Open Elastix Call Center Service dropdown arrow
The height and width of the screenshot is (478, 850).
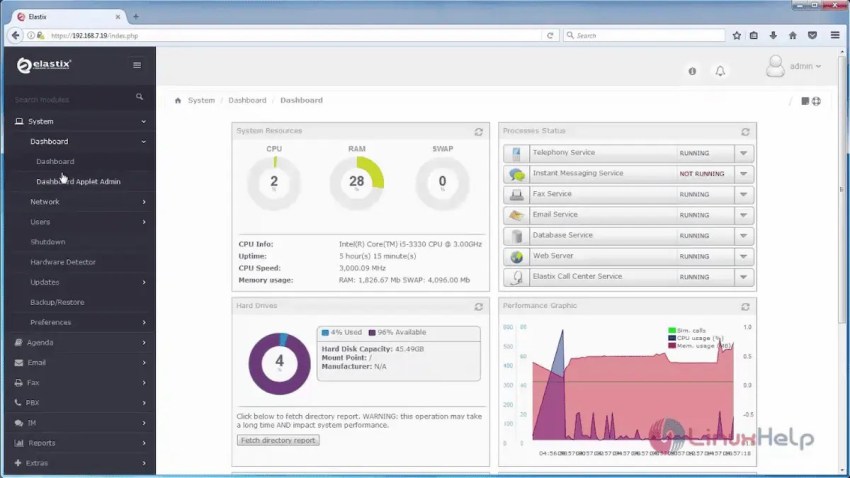(x=744, y=277)
